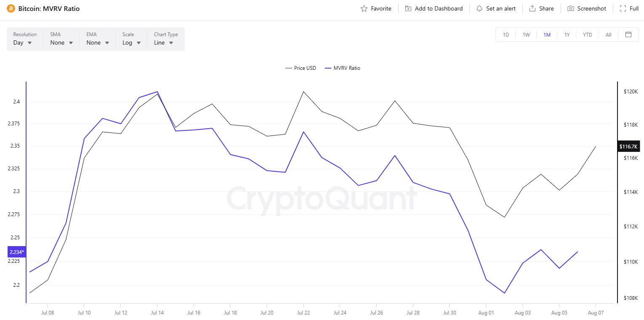Click the Share icon

click(532, 8)
